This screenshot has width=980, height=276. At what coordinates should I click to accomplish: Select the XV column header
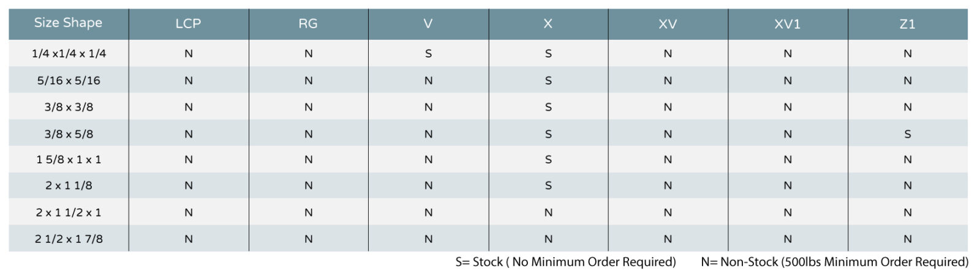pos(668,23)
